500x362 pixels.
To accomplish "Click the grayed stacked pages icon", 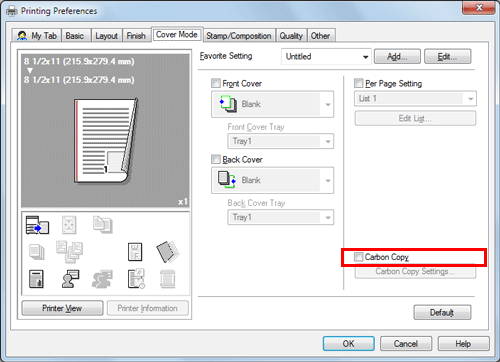I will coord(36,252).
